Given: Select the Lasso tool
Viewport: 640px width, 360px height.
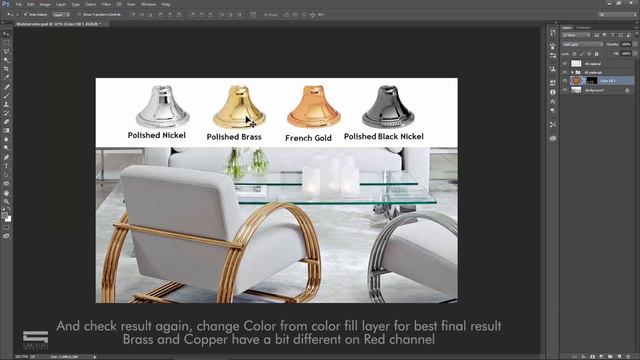Looking at the screenshot, I should coord(6,51).
